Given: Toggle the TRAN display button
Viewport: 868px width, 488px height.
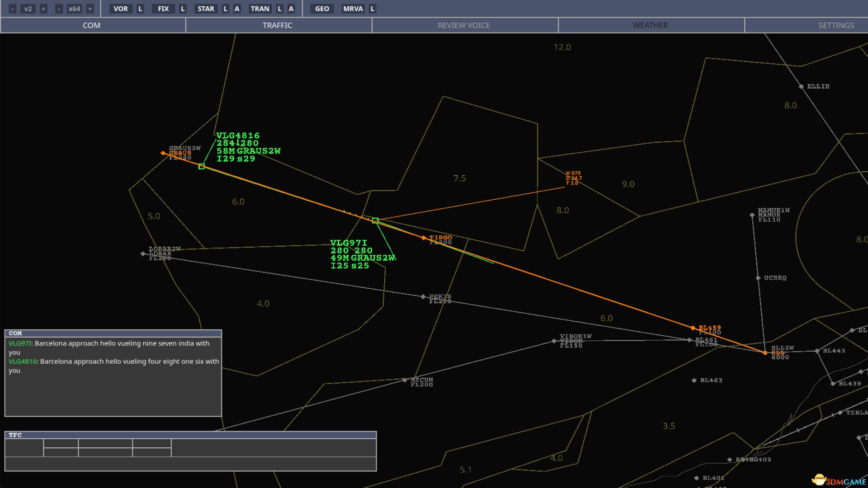Looking at the screenshot, I should coord(260,8).
